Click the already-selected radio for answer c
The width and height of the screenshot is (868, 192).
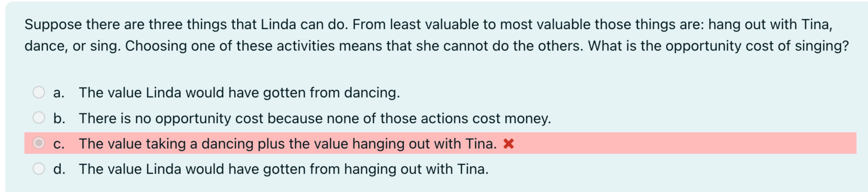click(x=39, y=144)
